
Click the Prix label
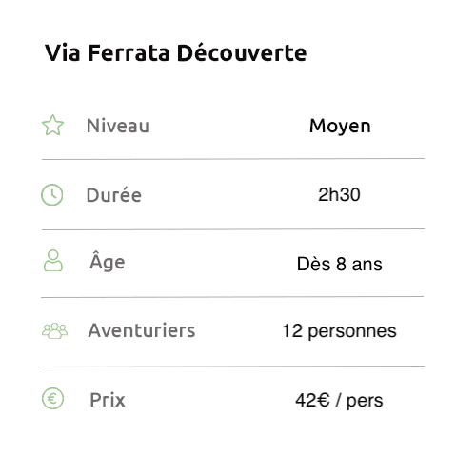[x=108, y=400]
